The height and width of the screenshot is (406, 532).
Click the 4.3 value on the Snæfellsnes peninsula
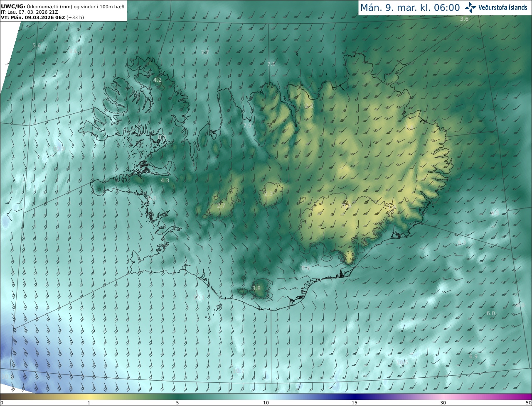(x=165, y=181)
